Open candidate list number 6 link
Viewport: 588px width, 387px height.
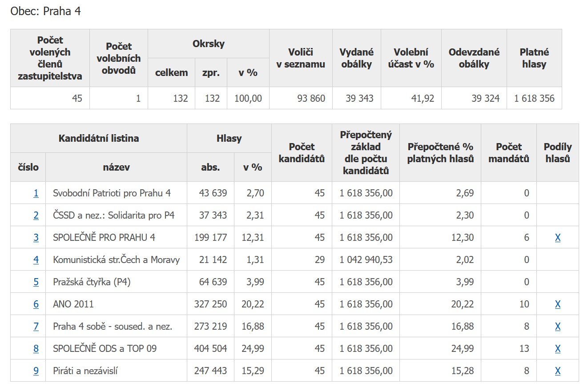point(36,304)
